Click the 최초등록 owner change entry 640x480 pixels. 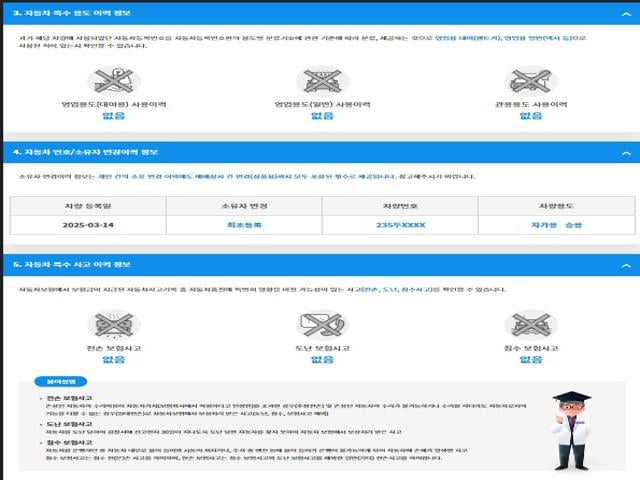[x=244, y=225]
